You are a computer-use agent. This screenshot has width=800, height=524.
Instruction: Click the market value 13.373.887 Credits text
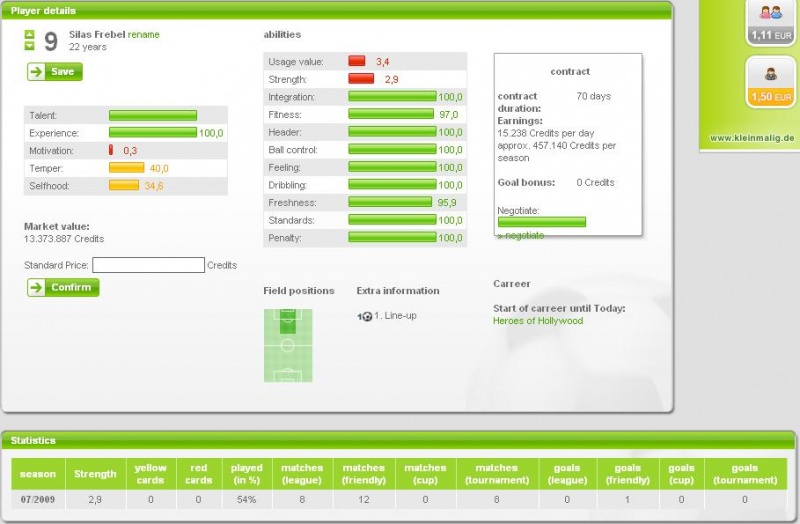pos(64,239)
